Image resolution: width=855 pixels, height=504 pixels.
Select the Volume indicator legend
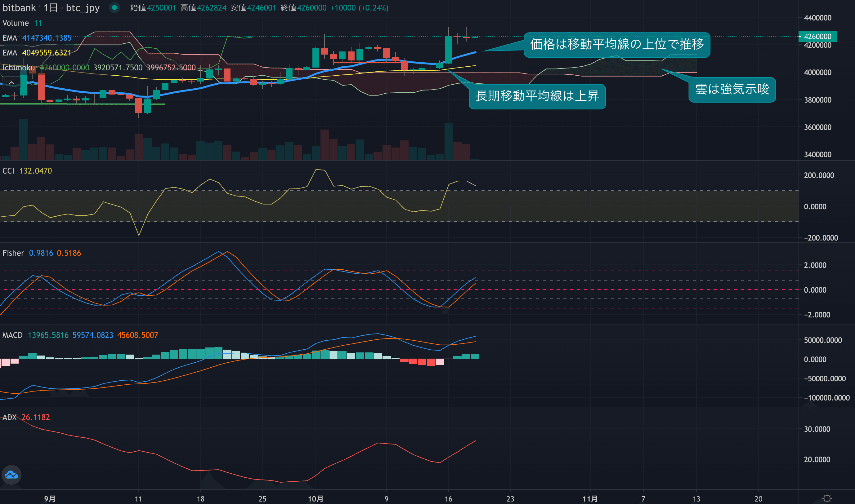coord(16,23)
